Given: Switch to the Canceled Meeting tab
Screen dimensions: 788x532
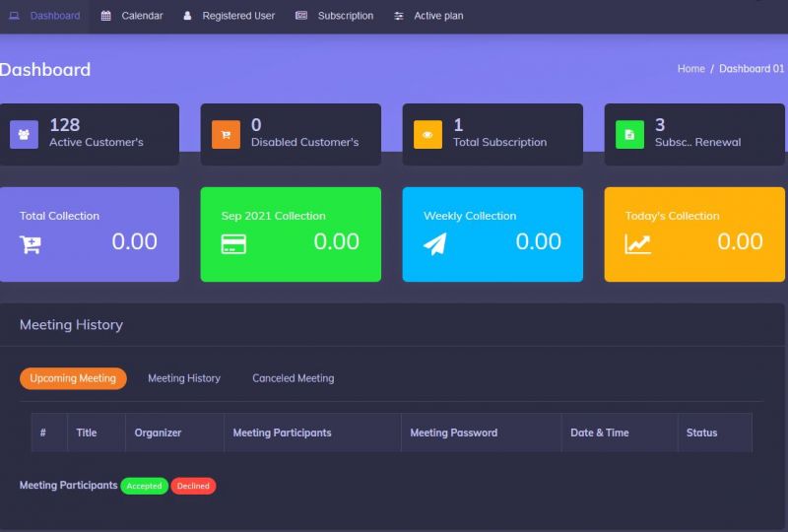Looking at the screenshot, I should tap(293, 378).
